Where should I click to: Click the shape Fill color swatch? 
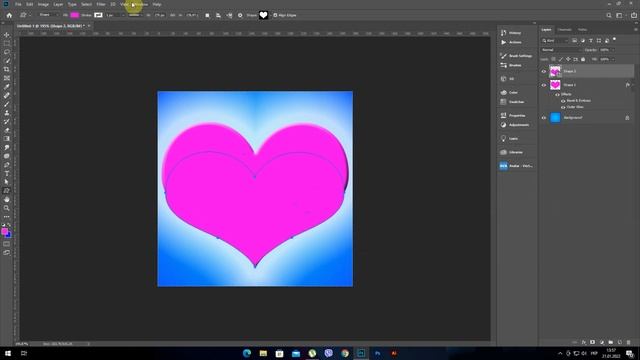(x=75, y=15)
